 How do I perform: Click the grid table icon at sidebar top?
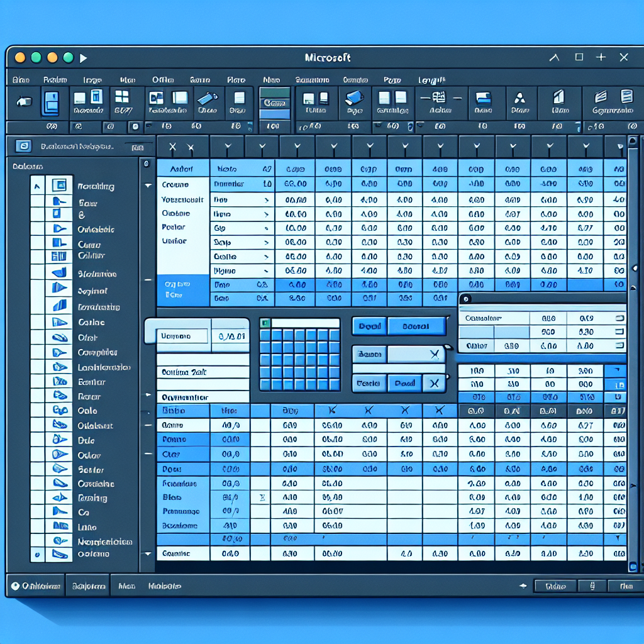[x=59, y=185]
